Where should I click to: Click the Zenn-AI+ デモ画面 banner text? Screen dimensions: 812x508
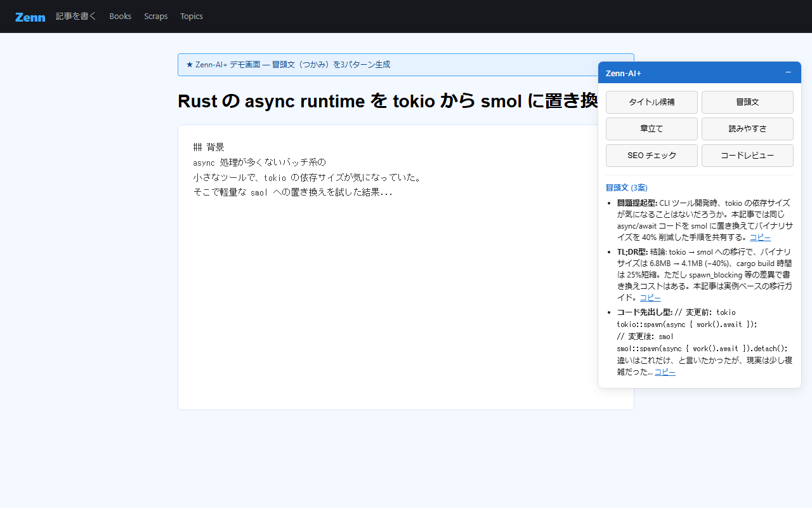(288, 65)
